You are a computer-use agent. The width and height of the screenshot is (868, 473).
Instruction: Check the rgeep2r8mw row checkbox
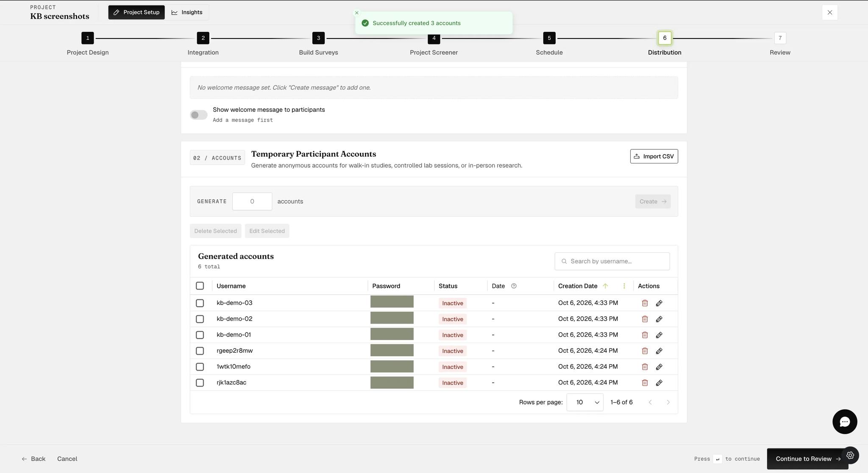[x=200, y=351]
